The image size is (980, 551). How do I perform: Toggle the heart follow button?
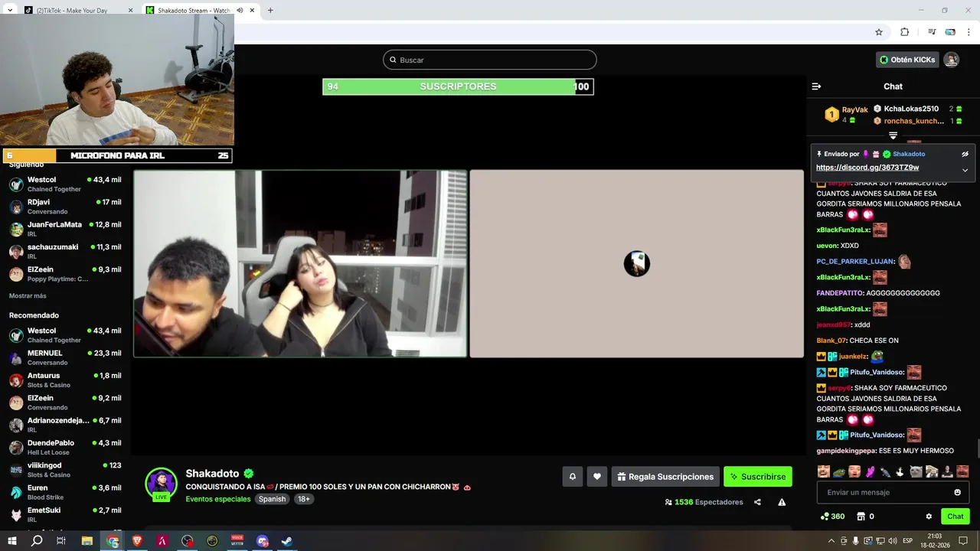[597, 477]
